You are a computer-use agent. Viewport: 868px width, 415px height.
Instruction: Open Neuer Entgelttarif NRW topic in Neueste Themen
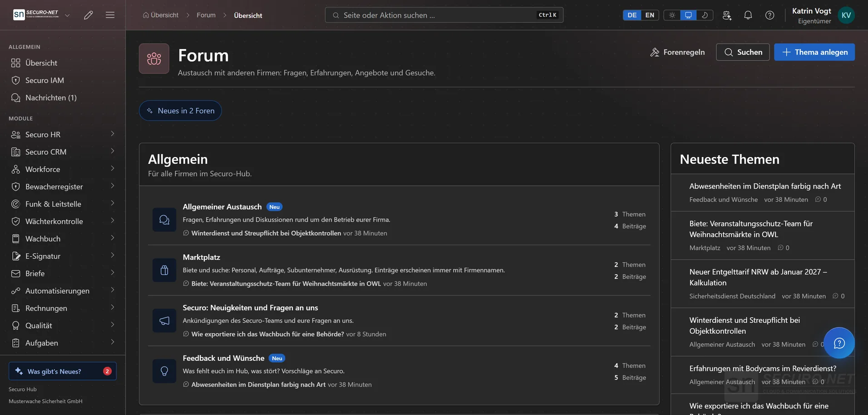click(758, 277)
